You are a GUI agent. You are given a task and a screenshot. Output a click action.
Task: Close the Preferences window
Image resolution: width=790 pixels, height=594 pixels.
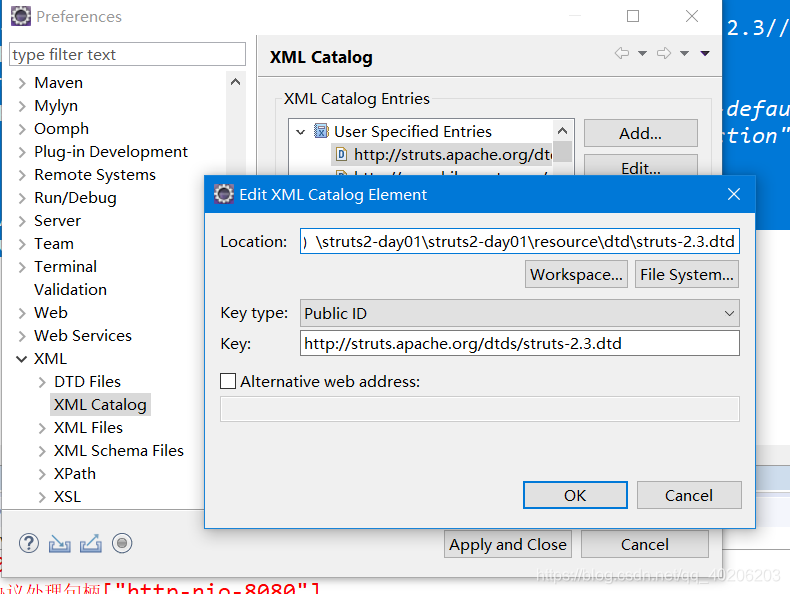pos(692,16)
